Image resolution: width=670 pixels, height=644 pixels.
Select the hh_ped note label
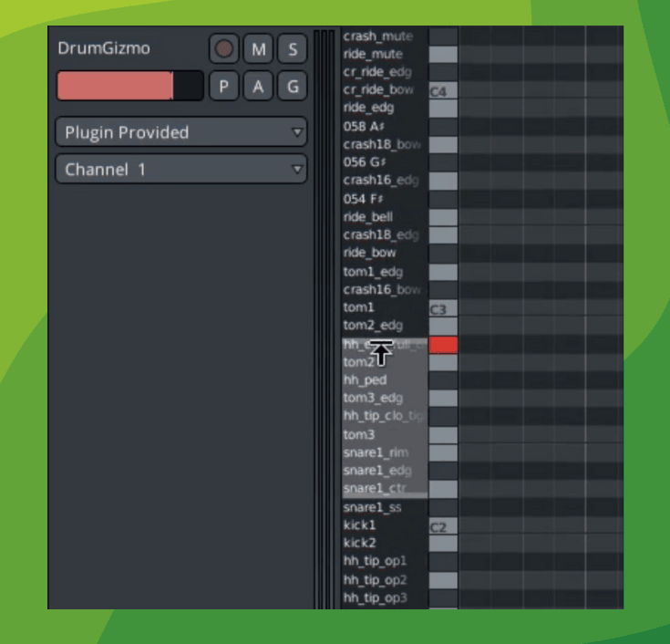pyautogui.click(x=365, y=379)
